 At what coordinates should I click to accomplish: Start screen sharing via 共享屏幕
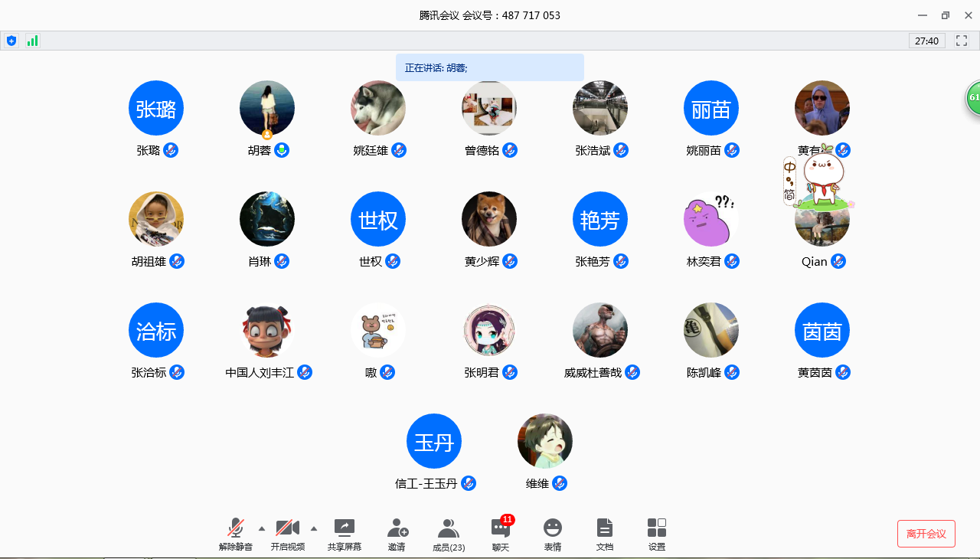pyautogui.click(x=345, y=534)
